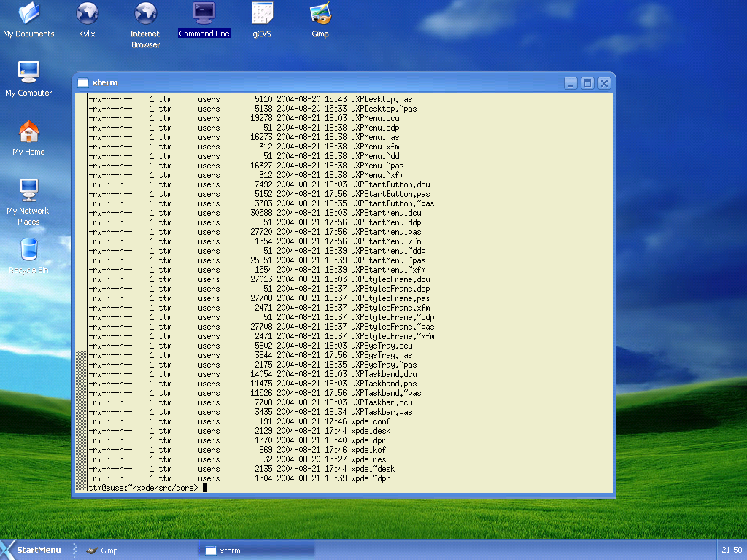The image size is (747, 560).
Task: Activate the xterm taskbar button
Action: pyautogui.click(x=257, y=551)
